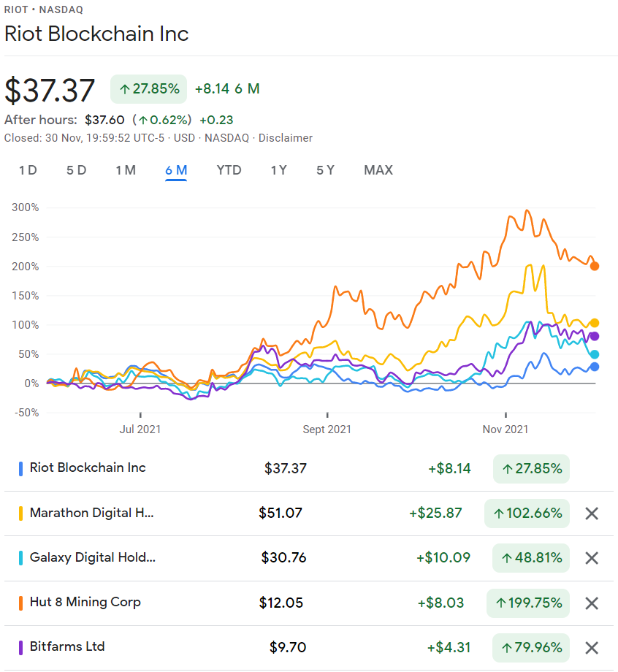Viewport: 618px width, 672px height.
Task: Click the purple Bitfarms color bar
Action: [20, 648]
